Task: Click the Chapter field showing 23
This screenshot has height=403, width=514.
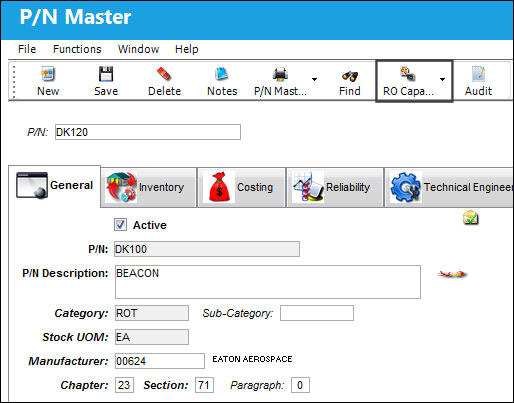Action: [124, 385]
